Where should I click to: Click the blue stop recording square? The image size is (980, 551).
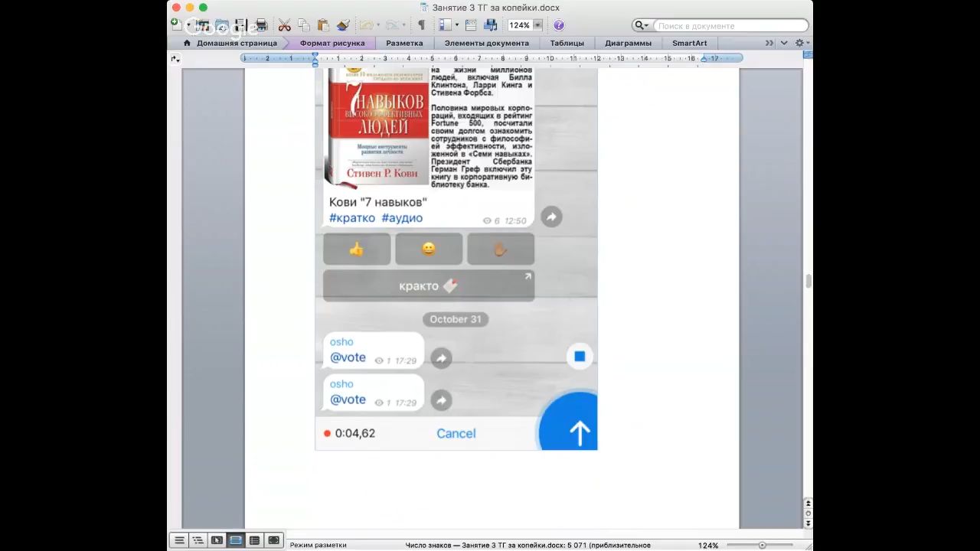point(580,356)
